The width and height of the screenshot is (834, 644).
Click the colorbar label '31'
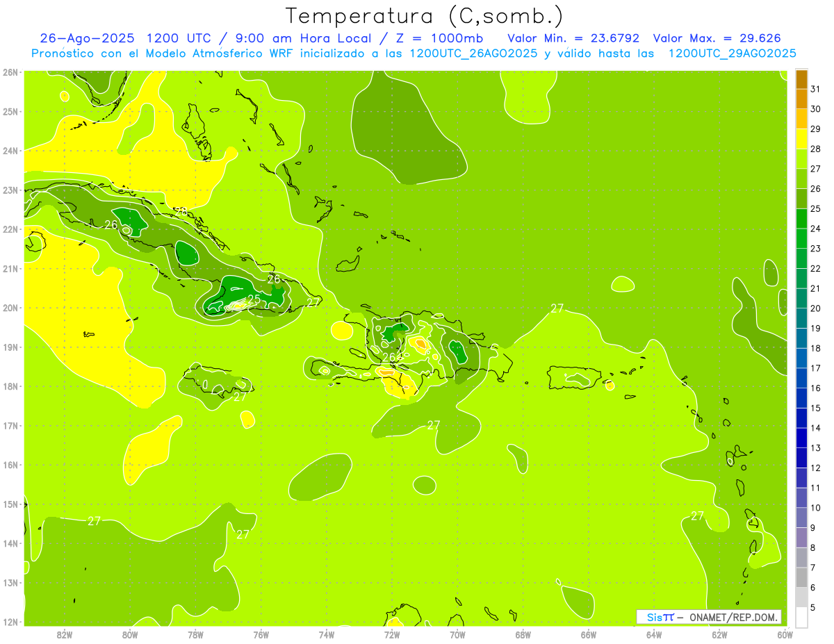click(x=816, y=89)
